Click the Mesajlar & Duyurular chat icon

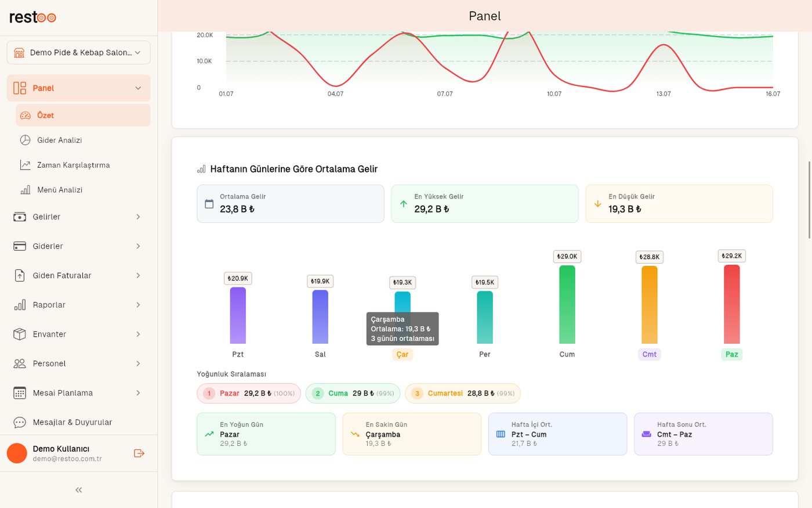tap(20, 423)
